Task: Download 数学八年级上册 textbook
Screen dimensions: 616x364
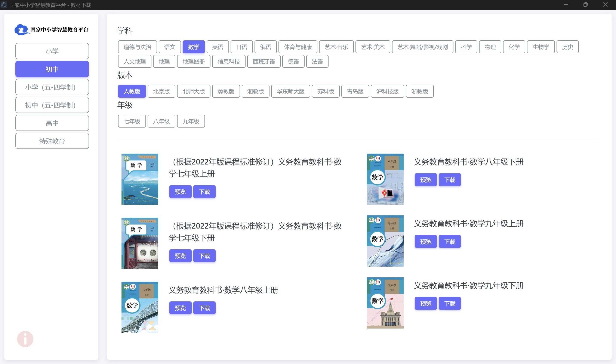Action: (x=204, y=308)
